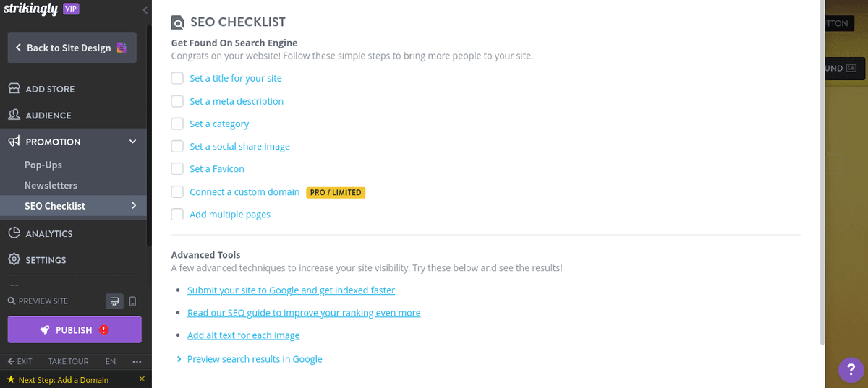Collapse the Promotion menu chevron
Image resolution: width=868 pixels, height=388 pixels.
(x=132, y=142)
